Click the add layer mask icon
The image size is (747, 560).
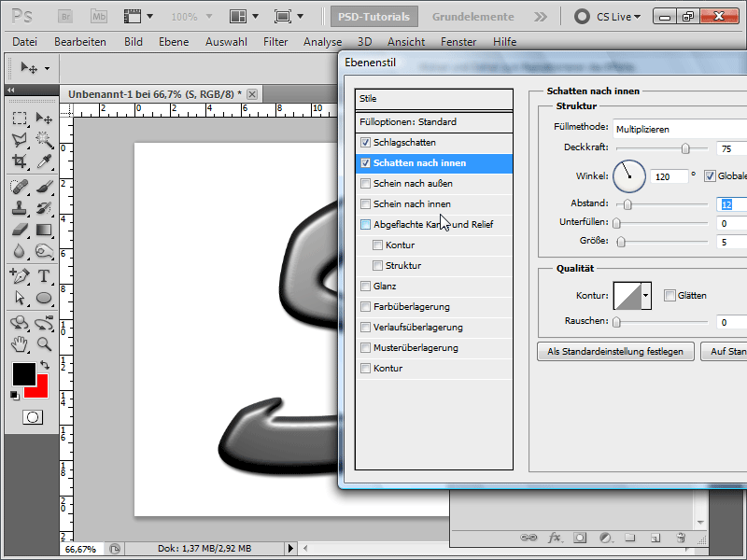point(580,538)
